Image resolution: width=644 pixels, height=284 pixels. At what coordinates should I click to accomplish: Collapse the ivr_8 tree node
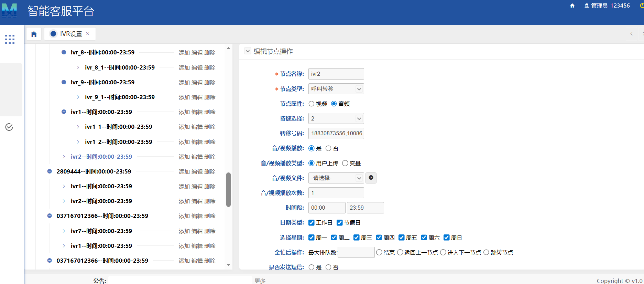point(64,52)
